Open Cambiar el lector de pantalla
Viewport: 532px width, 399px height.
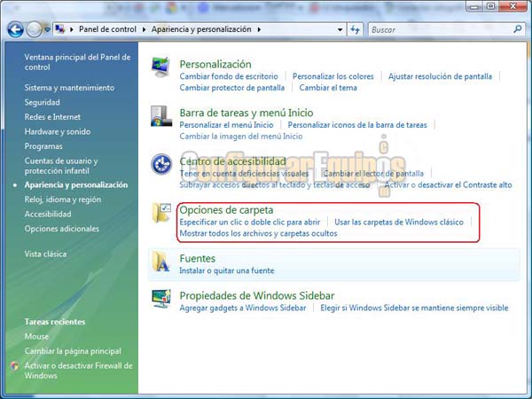pos(373,174)
